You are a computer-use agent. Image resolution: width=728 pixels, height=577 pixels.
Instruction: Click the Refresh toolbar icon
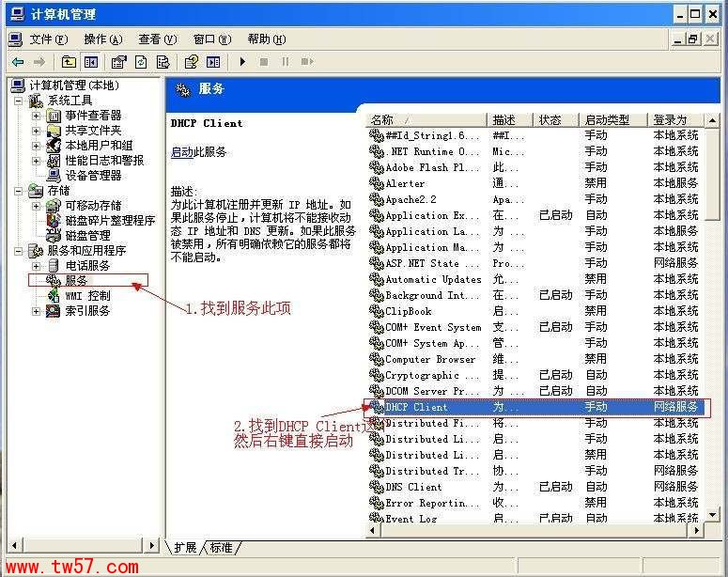coord(141,62)
